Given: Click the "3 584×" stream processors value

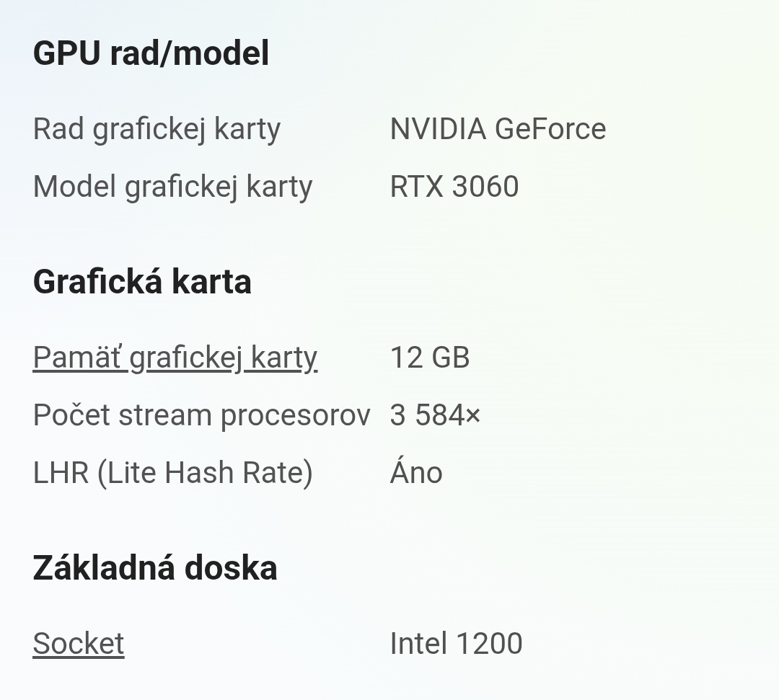Looking at the screenshot, I should pyautogui.click(x=436, y=415).
